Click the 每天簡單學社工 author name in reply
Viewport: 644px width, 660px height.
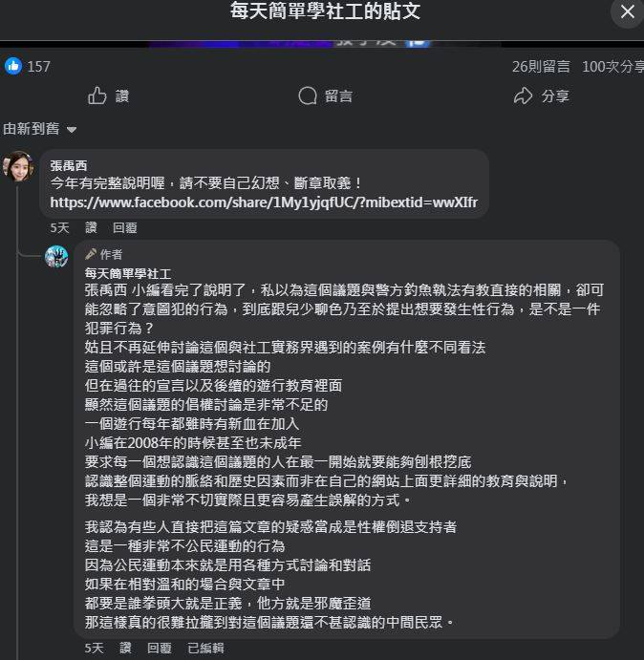point(128,274)
